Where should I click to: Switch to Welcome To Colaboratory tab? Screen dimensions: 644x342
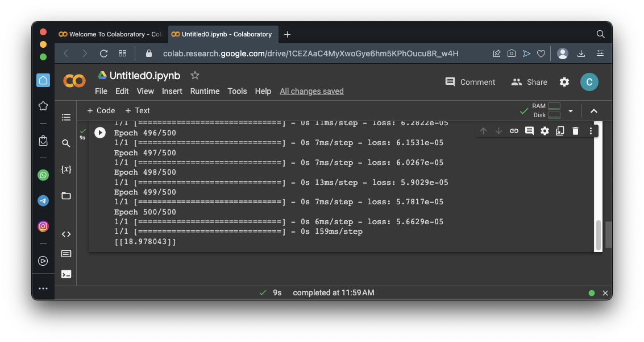[x=110, y=34]
